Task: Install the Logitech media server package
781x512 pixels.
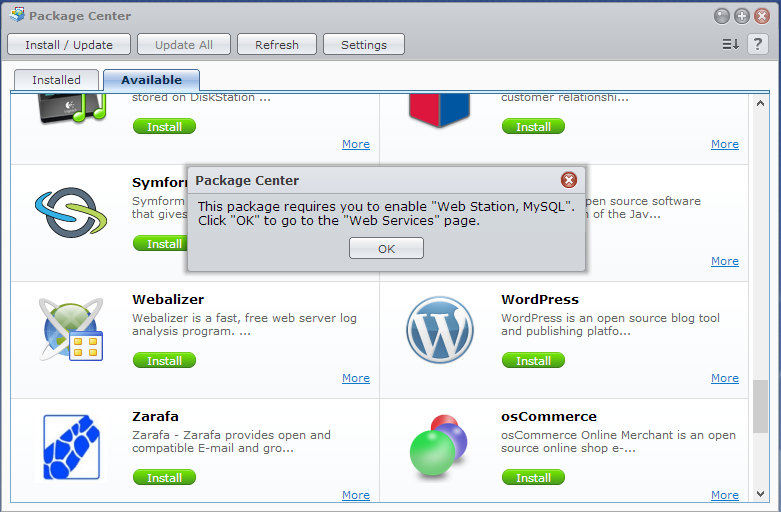Action: [x=164, y=126]
